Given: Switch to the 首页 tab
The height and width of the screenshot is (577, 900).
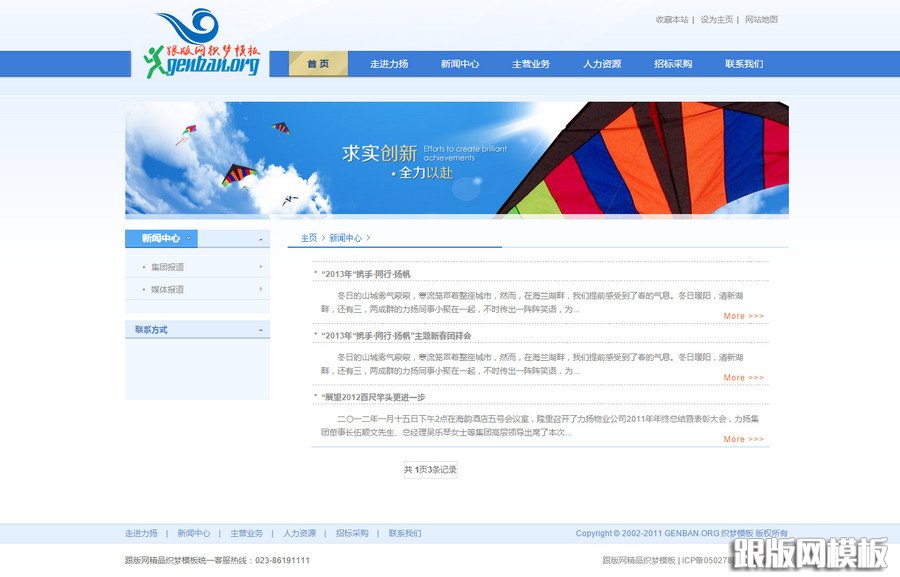Looking at the screenshot, I should (316, 62).
